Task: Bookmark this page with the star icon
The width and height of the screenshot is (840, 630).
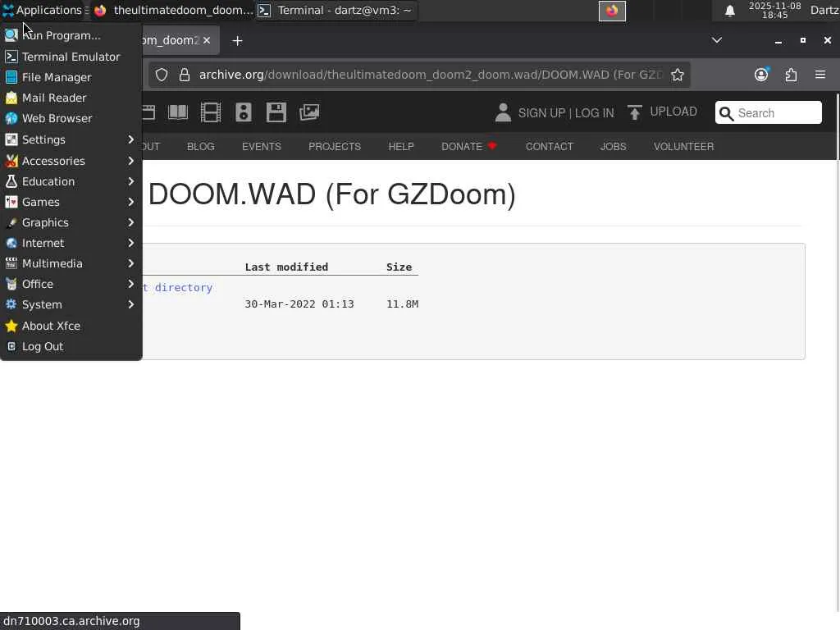Action: 677,75
